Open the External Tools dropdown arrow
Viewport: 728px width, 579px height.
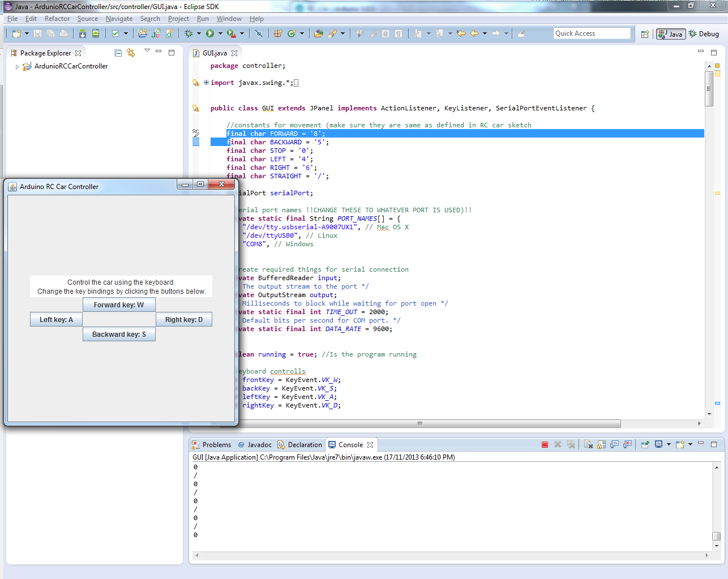click(x=242, y=34)
